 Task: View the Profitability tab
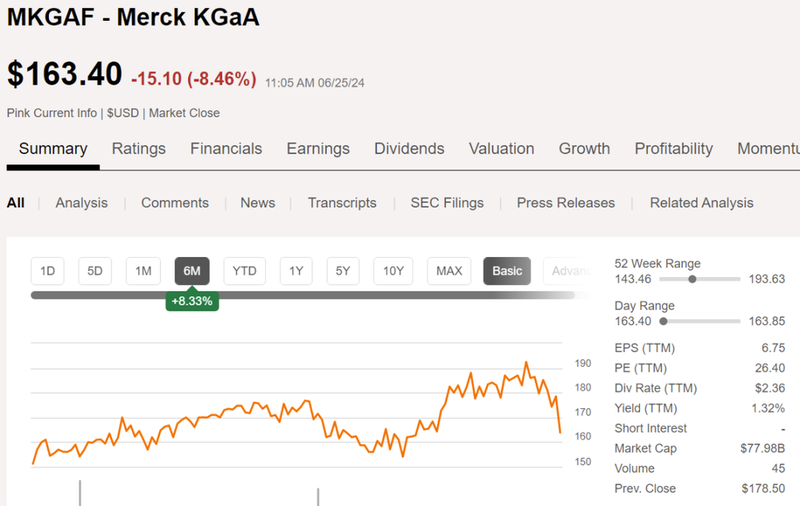674,149
